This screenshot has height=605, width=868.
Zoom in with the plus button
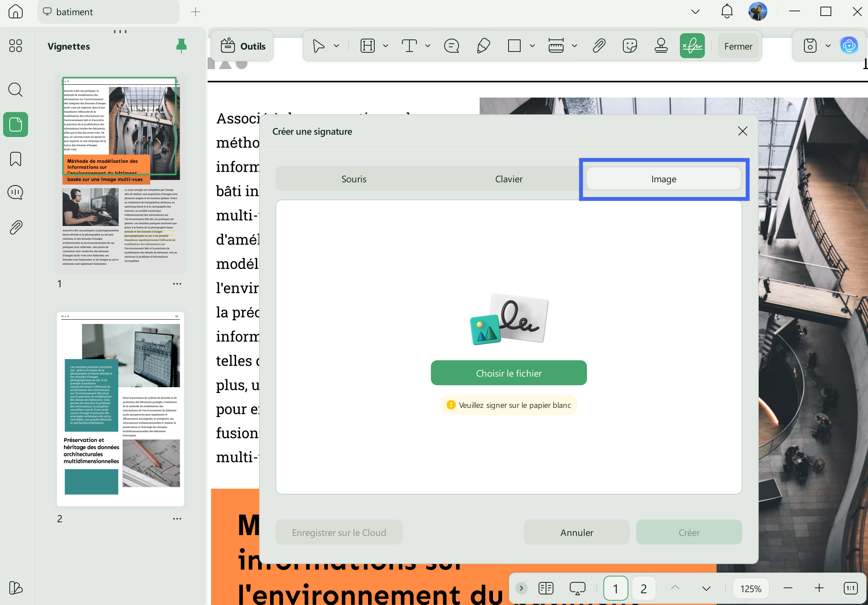(819, 588)
